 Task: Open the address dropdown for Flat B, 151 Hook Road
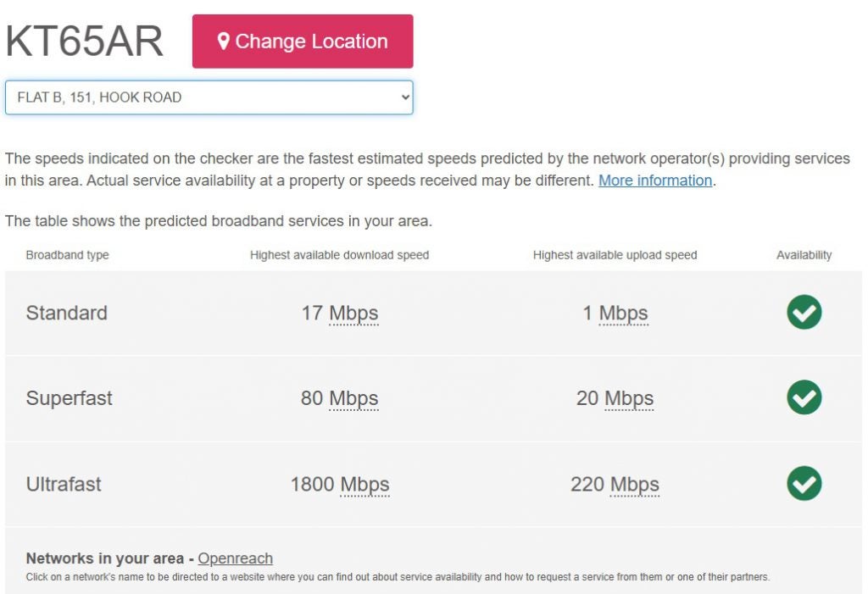(x=209, y=97)
